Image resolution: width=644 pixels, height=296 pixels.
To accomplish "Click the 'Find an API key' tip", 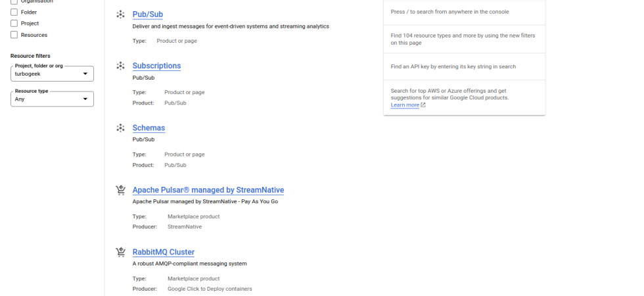I will (x=453, y=66).
